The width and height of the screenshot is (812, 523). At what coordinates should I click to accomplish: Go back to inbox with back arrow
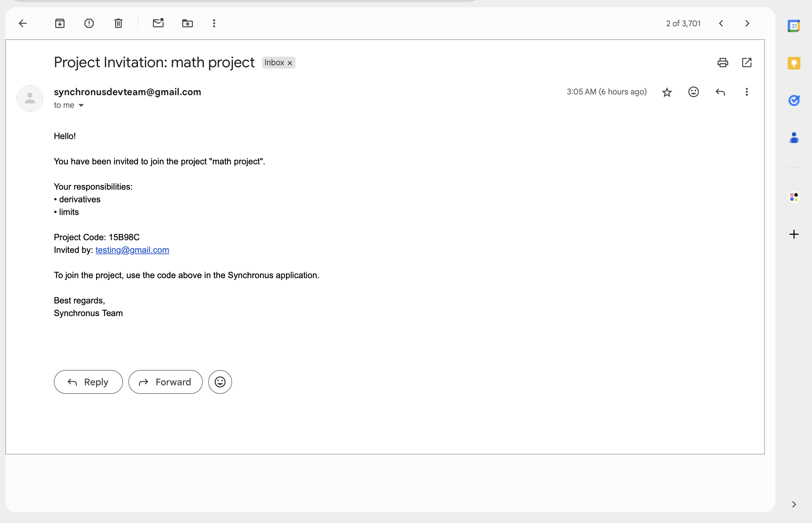tap(23, 23)
